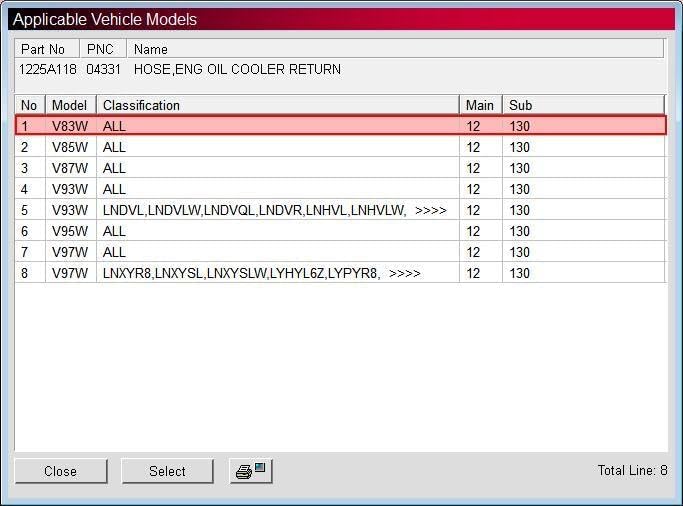
Task: Click Main value 12 in V85W row
Action: click(473, 147)
